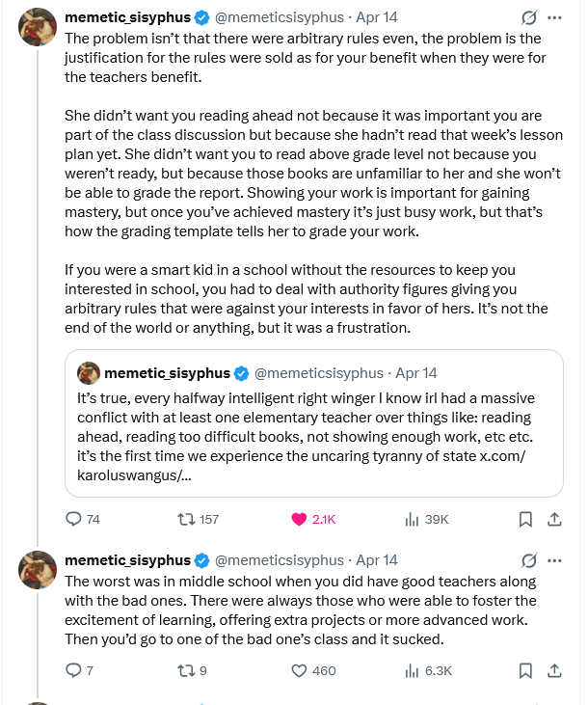Viewport: 588px width, 705px height.
Task: Like the tweet with 460 likes
Action: (299, 670)
